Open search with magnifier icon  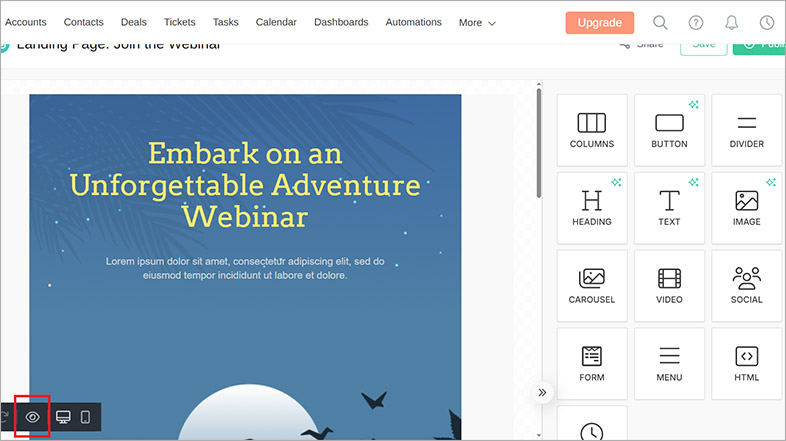pos(660,23)
